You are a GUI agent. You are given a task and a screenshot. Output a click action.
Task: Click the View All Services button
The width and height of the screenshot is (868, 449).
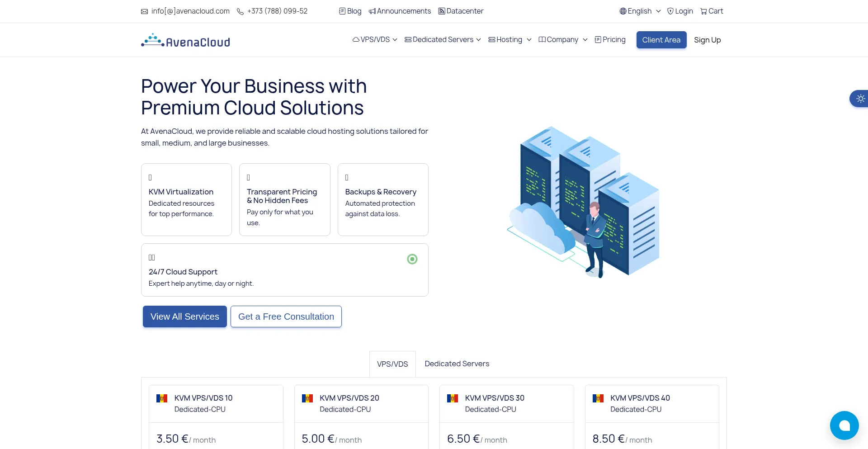(185, 317)
